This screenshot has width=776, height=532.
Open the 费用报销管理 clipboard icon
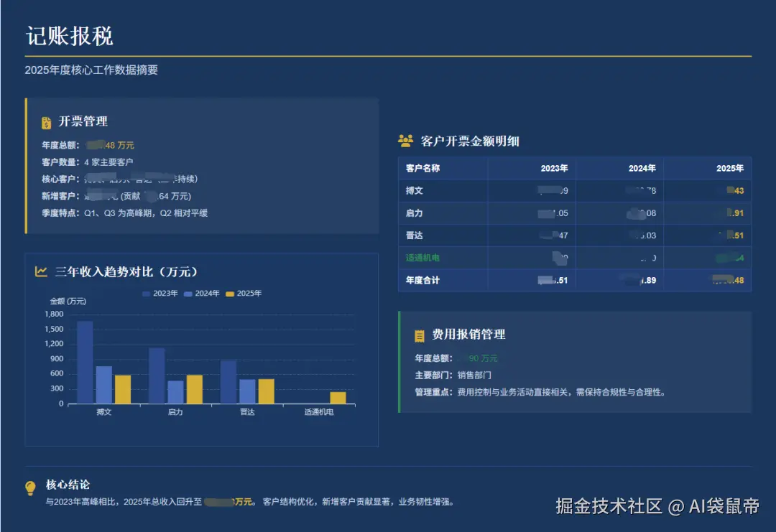coord(420,335)
